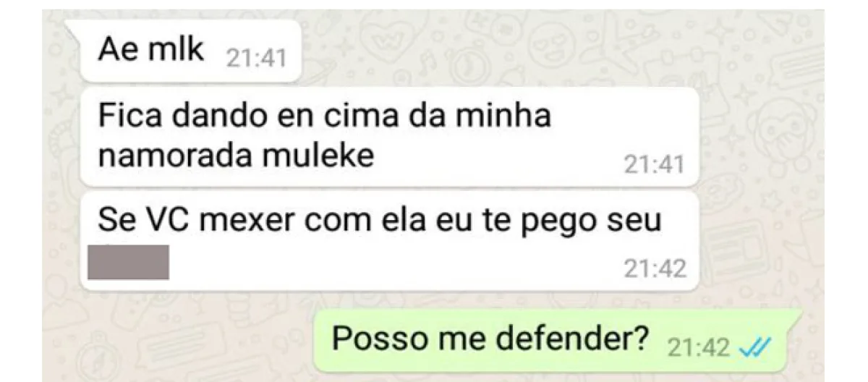Select the "Se VC mexer com ela" message

[391, 241]
